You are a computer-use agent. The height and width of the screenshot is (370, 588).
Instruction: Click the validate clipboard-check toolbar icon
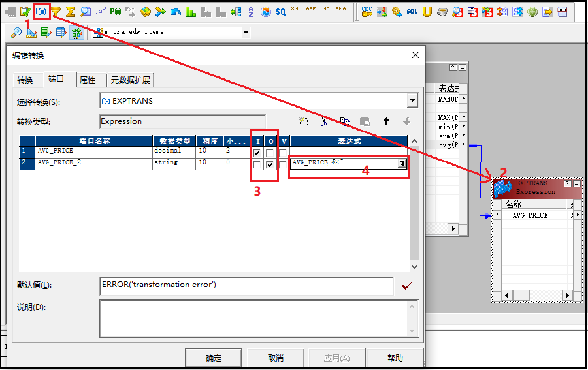25,12
